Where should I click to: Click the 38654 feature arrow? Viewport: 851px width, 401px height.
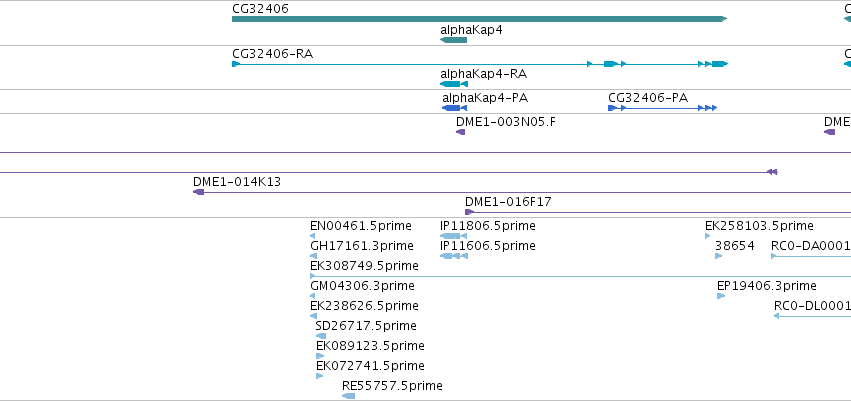719,256
